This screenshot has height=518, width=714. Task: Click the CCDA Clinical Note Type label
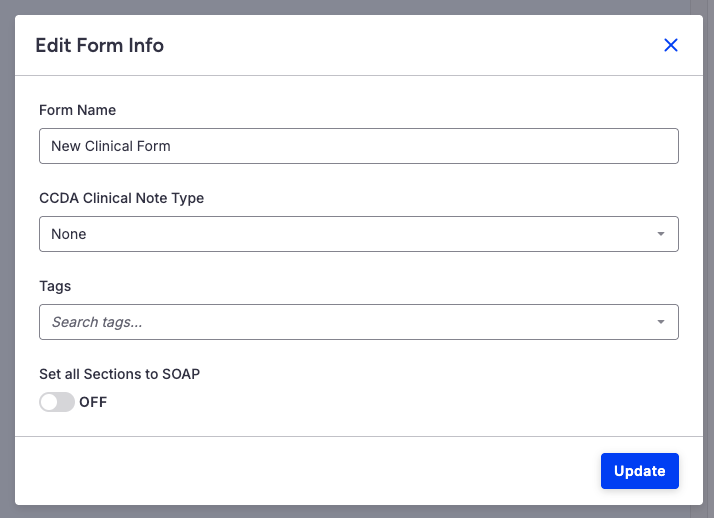pos(121,198)
